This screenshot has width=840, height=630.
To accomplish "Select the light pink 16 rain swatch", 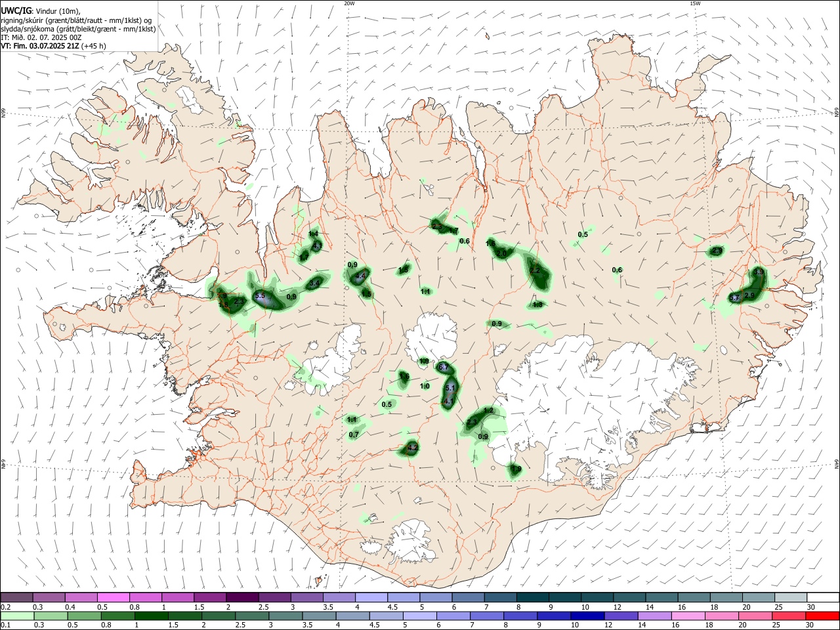I will tap(688, 616).
